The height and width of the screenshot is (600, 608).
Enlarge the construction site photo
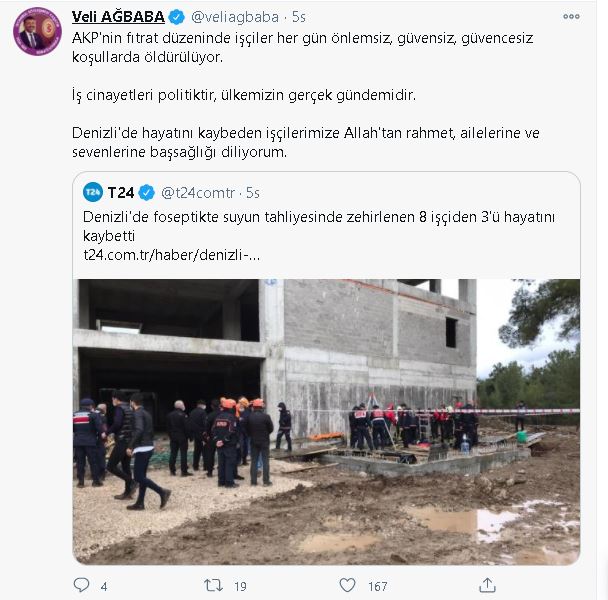tap(326, 422)
